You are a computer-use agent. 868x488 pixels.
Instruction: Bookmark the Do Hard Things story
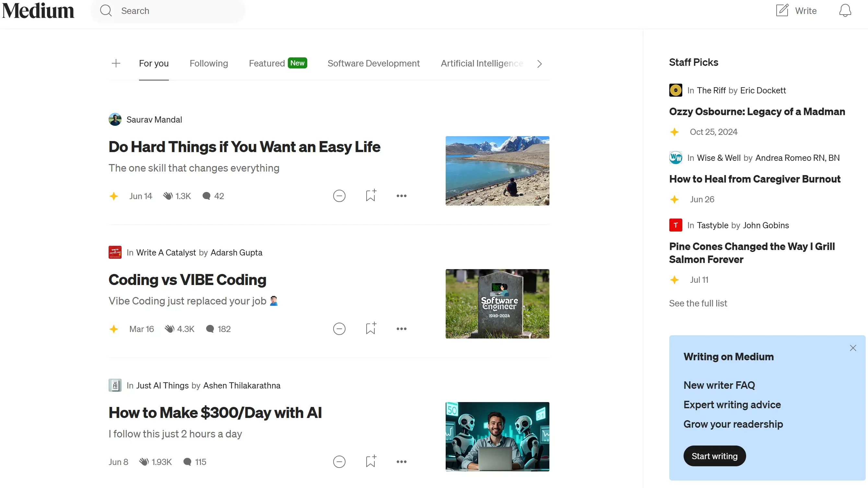(x=371, y=195)
